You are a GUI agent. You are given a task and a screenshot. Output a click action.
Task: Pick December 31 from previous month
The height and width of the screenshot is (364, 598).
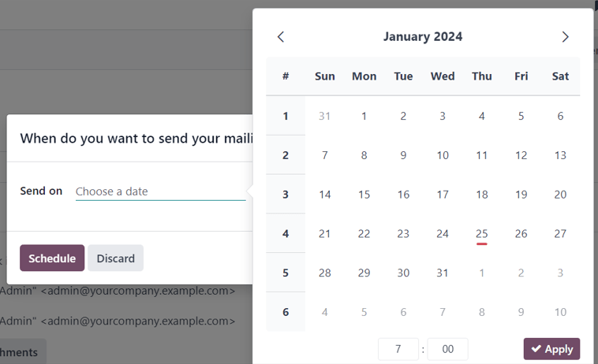point(324,116)
